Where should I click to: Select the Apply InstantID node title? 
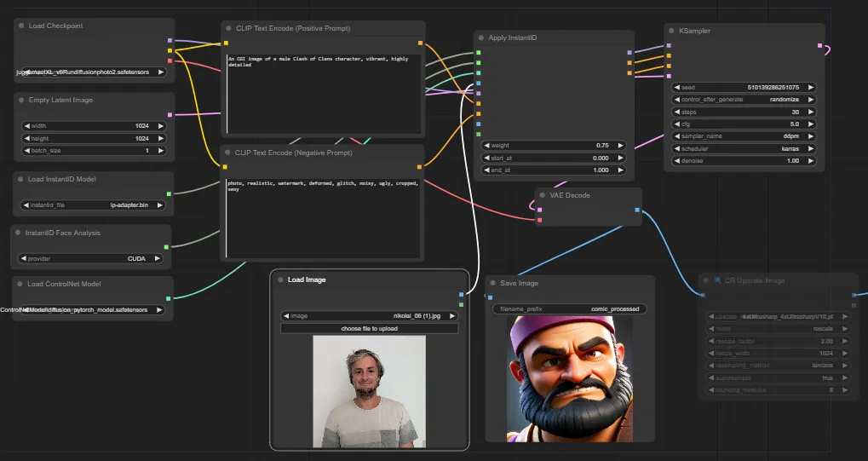point(512,37)
